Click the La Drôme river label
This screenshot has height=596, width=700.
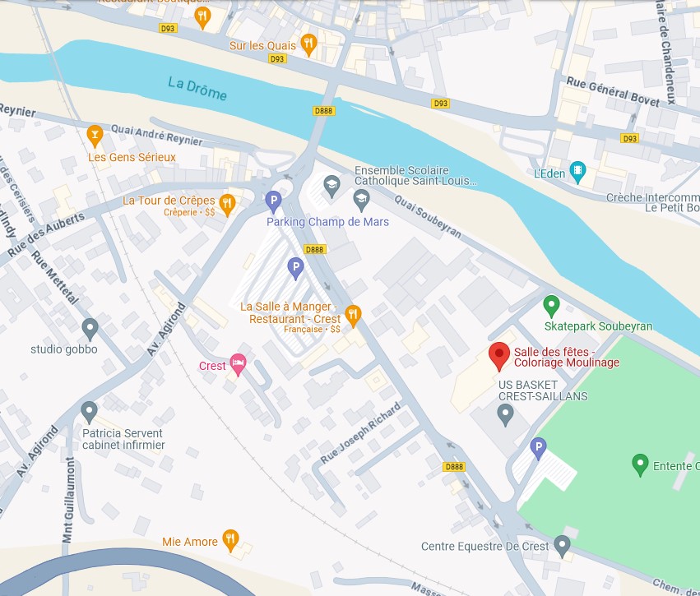(x=197, y=88)
